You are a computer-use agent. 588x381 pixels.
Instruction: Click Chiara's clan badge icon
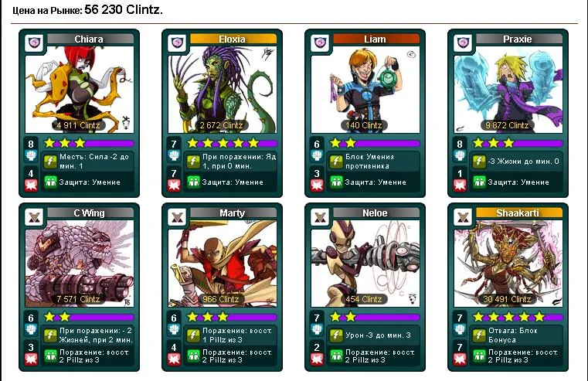[35, 43]
